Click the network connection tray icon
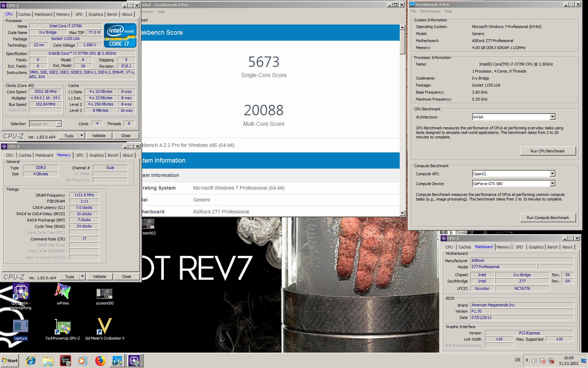Screen dimensions: 588x368 pos(551,361)
